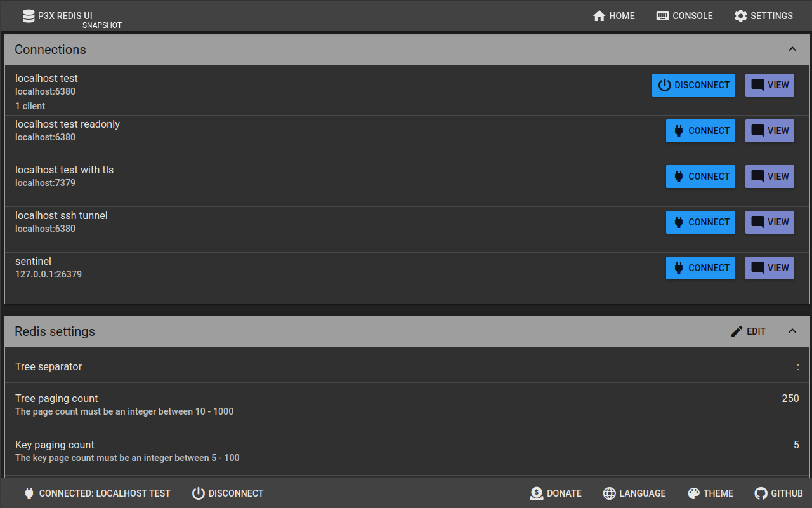This screenshot has height=508, width=812.
Task: Click the Key paging count value 5
Action: (796, 445)
